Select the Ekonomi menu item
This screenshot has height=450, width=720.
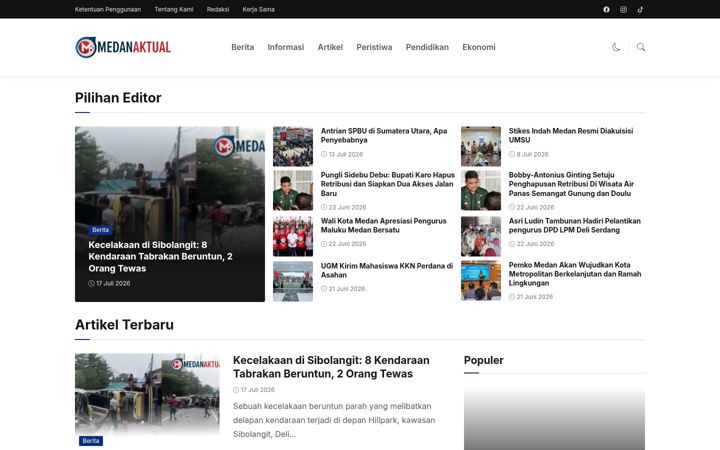[x=479, y=47]
